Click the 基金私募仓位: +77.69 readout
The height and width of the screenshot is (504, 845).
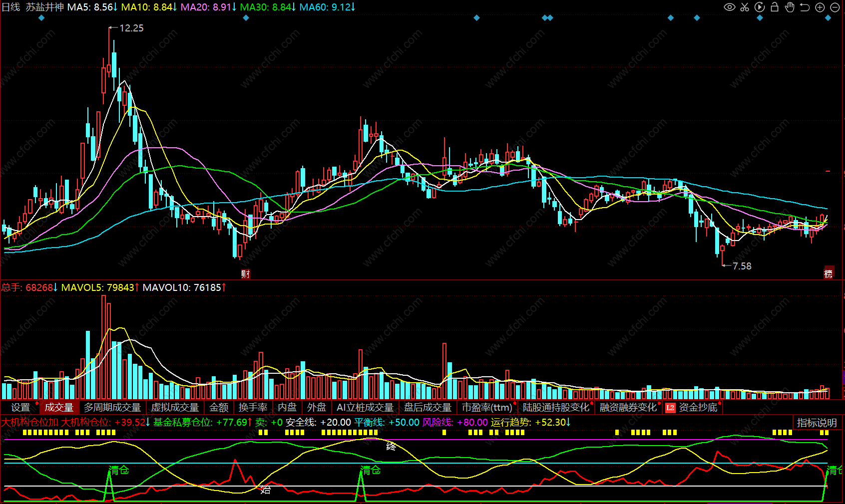[203, 422]
